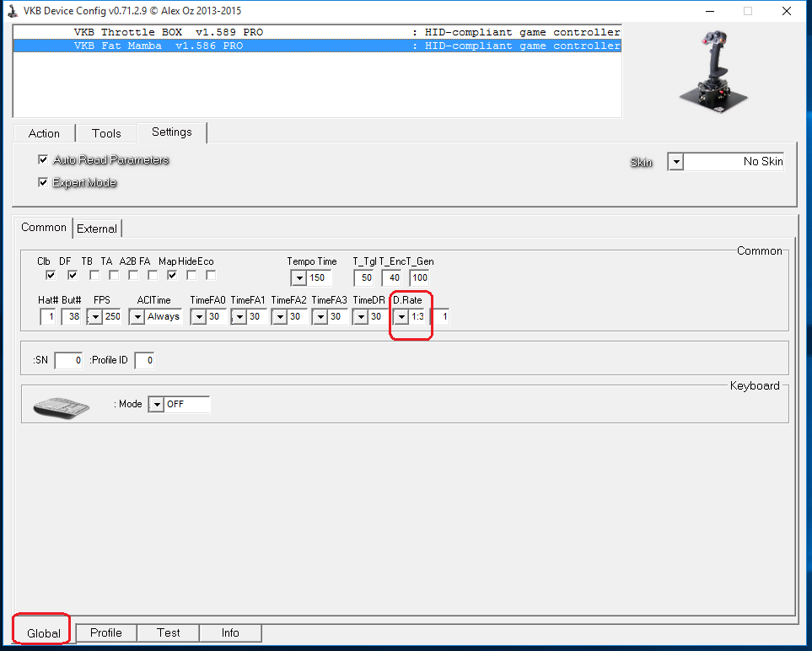The image size is (812, 651).
Task: Click the keyboard icon in Keyboard section
Action: coord(61,407)
